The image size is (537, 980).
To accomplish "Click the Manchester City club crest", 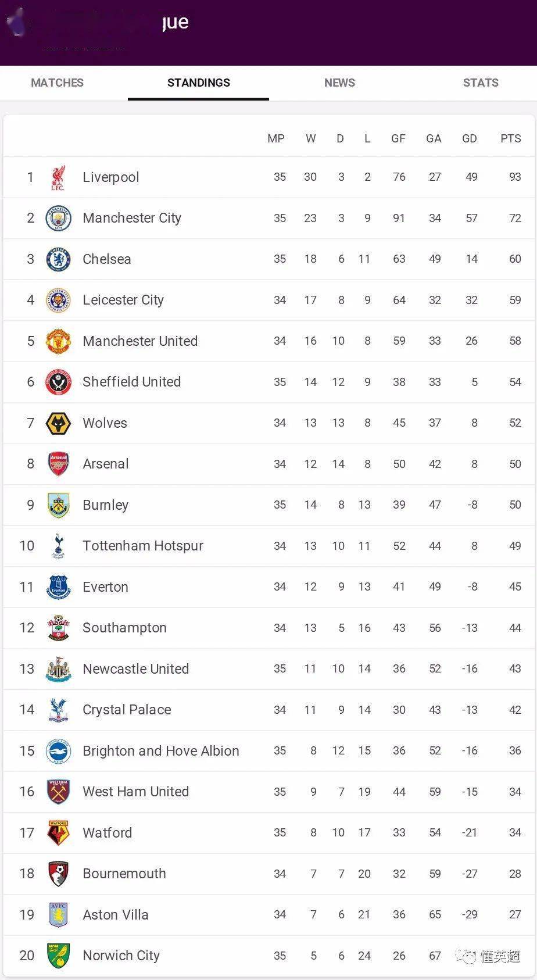I will point(58,218).
